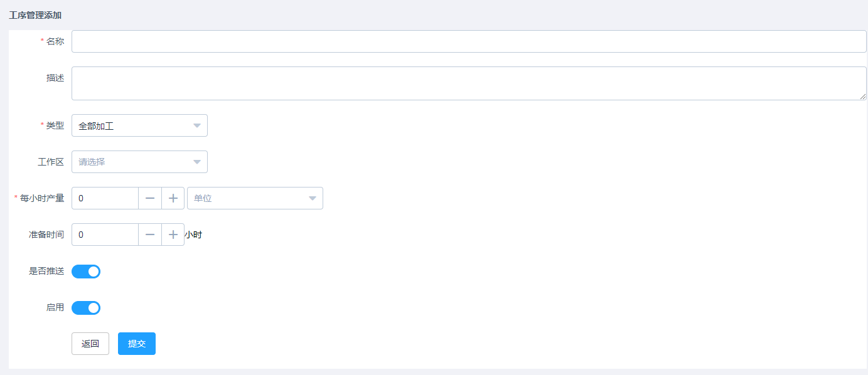The height and width of the screenshot is (375, 868).
Task: Open the 工作区 请选择 dropdown
Action: coord(139,162)
